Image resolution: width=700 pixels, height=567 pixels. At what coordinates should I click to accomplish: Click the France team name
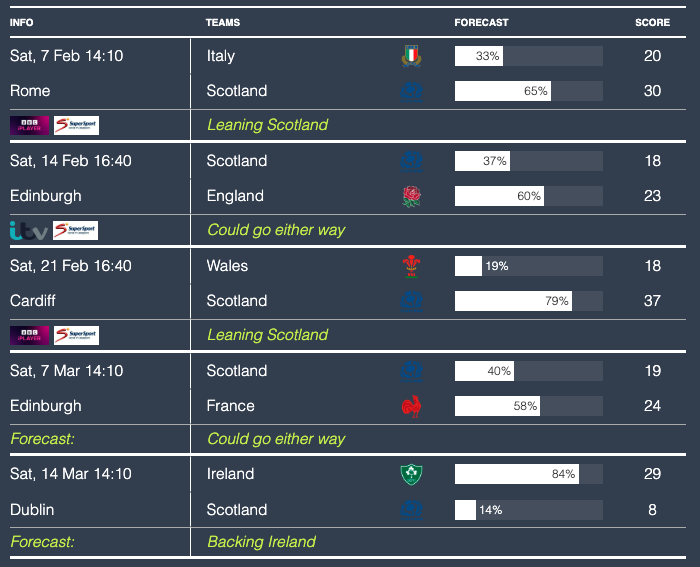(x=231, y=406)
